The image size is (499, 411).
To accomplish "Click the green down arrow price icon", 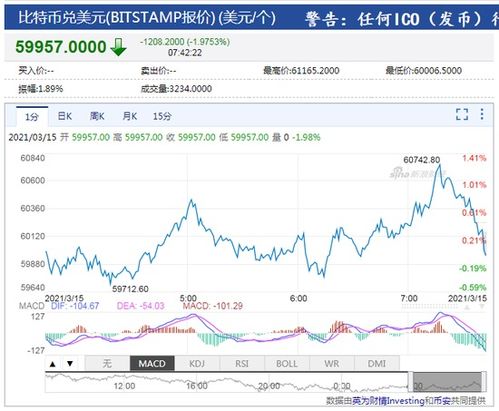I will (x=118, y=47).
